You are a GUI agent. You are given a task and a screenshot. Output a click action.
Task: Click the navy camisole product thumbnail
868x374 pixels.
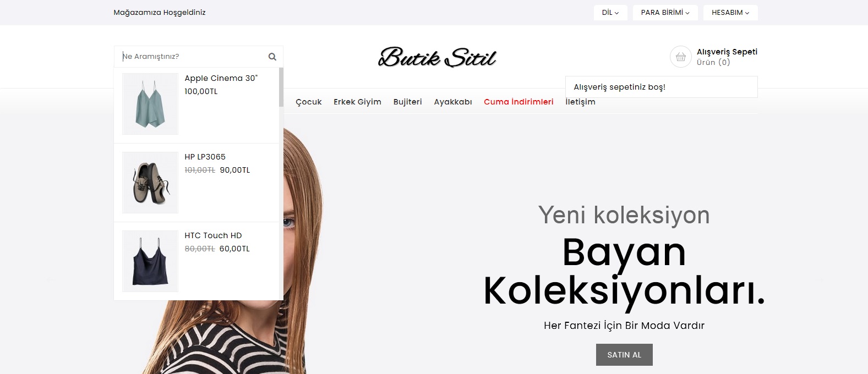(x=150, y=261)
